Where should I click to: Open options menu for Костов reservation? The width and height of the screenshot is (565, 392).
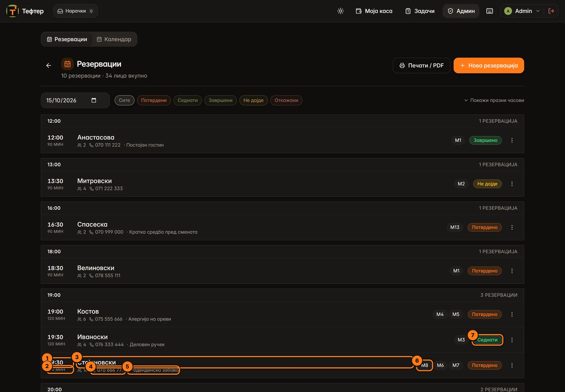pyautogui.click(x=512, y=314)
